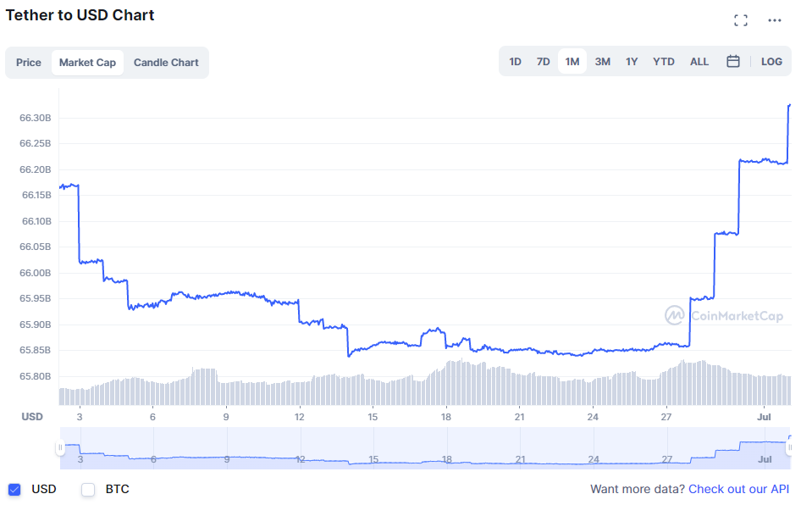Click the 66.05B y-axis label
Viewport: 812px width, 505px height.
pyautogui.click(x=36, y=247)
